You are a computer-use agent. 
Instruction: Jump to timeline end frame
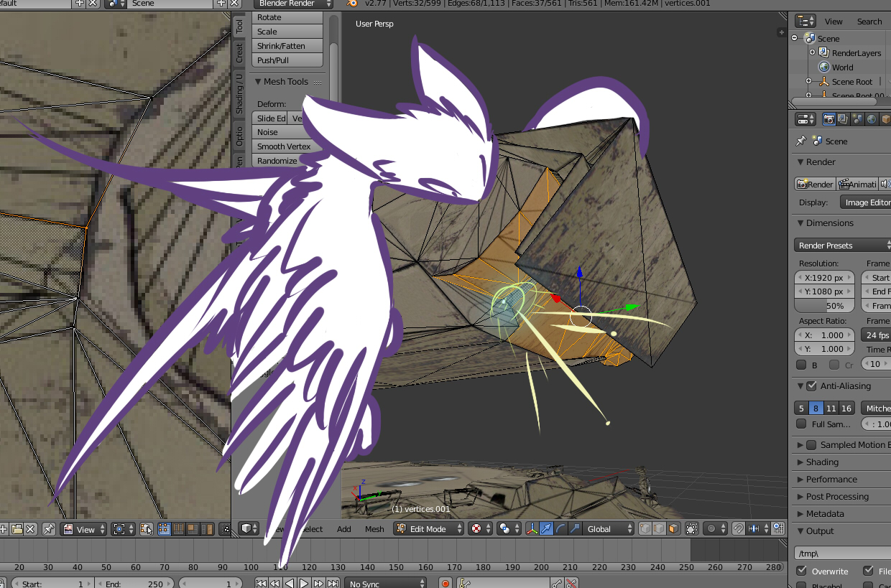(333, 584)
